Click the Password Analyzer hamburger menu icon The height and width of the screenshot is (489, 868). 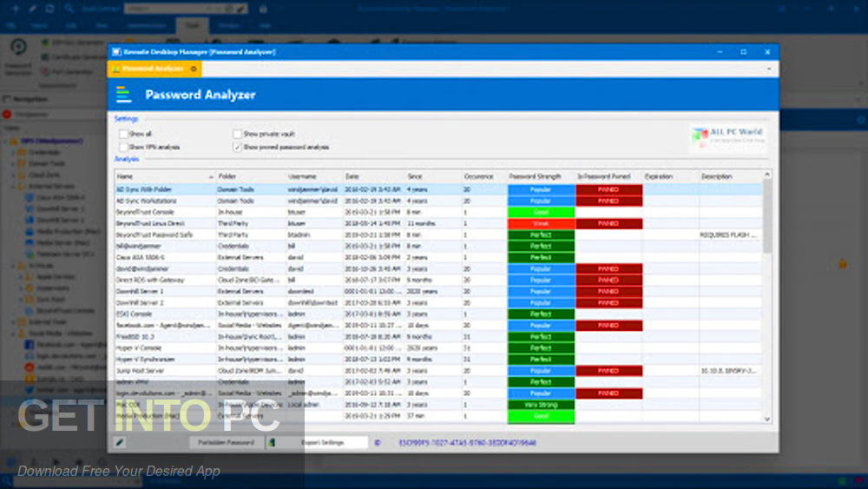(123, 95)
